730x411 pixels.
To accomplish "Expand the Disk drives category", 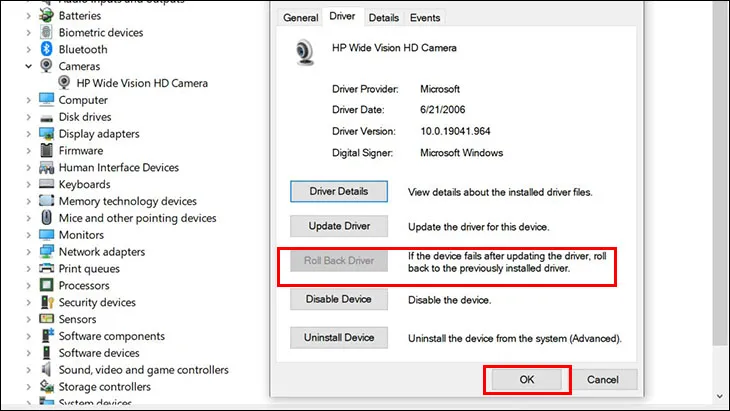I will (29, 117).
